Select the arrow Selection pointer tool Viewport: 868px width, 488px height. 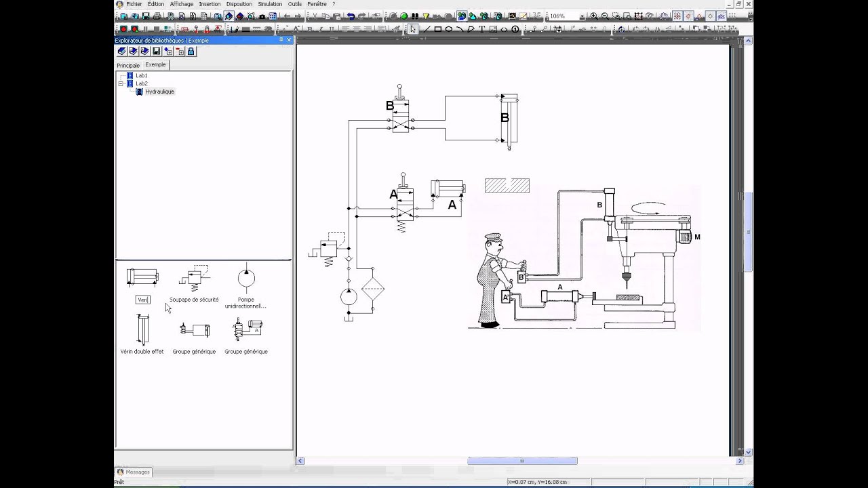click(x=413, y=29)
